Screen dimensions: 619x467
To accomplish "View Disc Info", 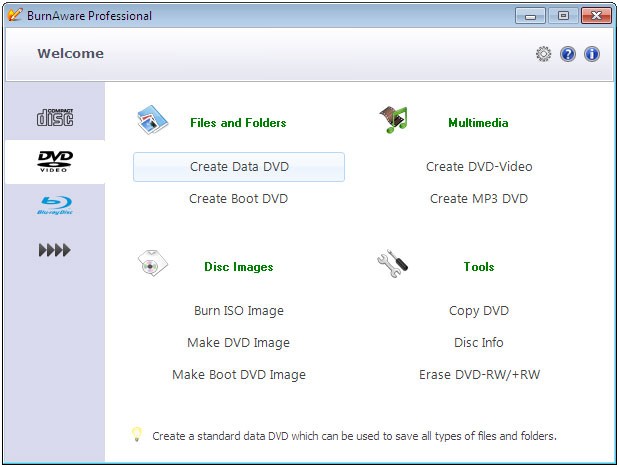I will click(479, 343).
